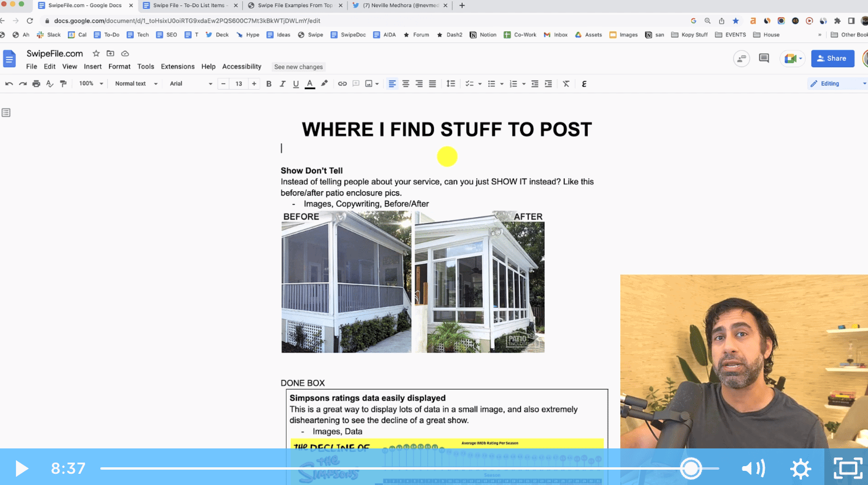Show the document outline

6,113
